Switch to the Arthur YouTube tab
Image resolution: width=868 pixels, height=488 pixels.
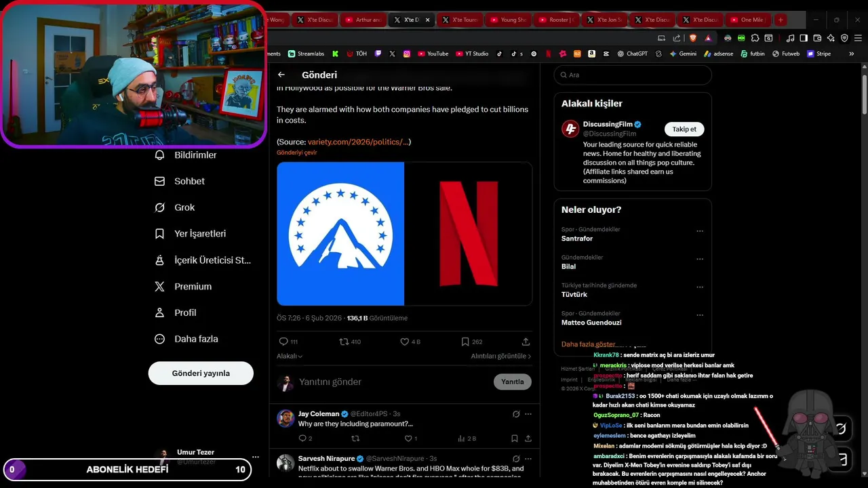[363, 20]
